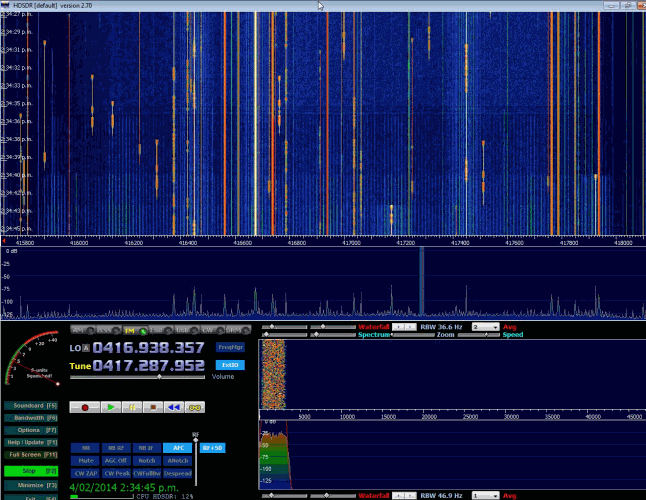The image size is (646, 500).
Task: Pause playback with the pause icon
Action: [131, 407]
